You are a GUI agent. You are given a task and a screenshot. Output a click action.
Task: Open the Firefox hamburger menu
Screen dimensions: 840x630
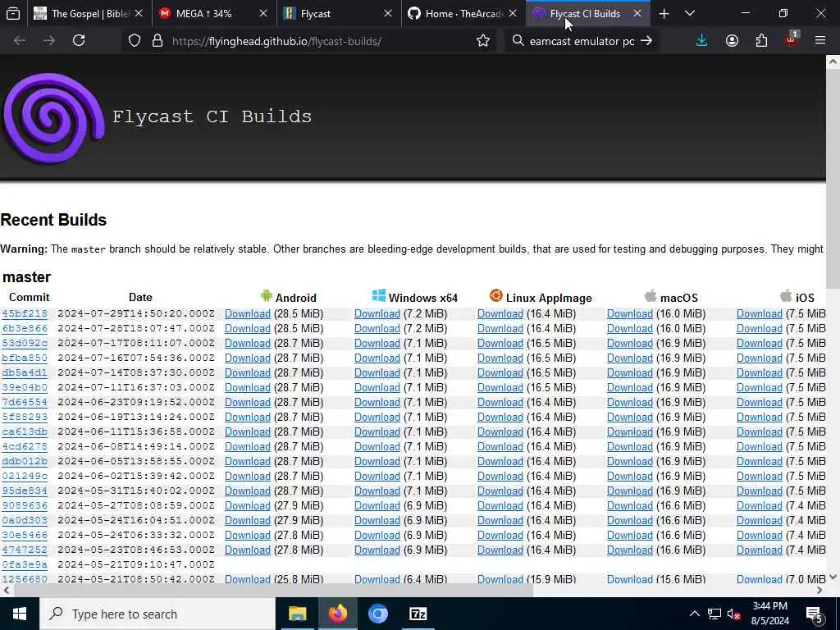(x=819, y=41)
